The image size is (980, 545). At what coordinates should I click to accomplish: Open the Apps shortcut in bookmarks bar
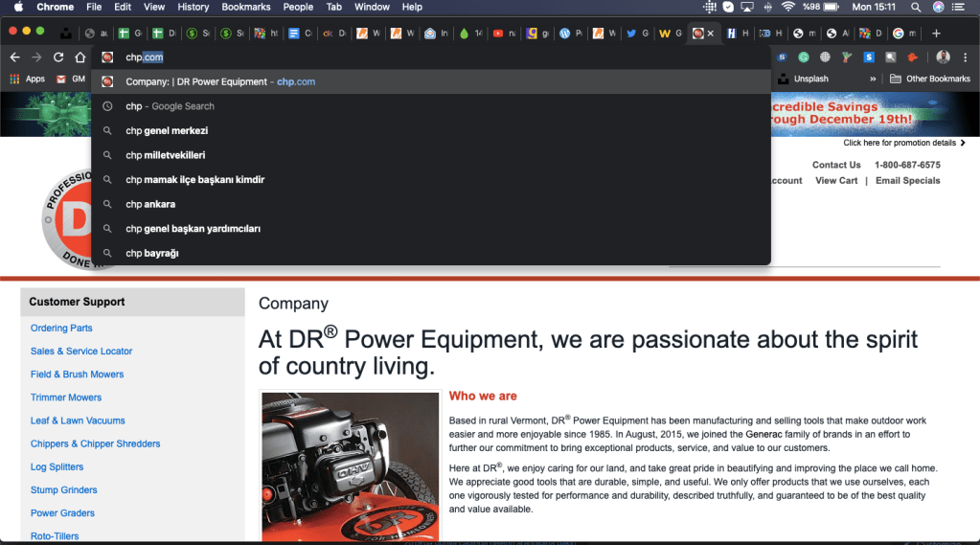[x=28, y=79]
